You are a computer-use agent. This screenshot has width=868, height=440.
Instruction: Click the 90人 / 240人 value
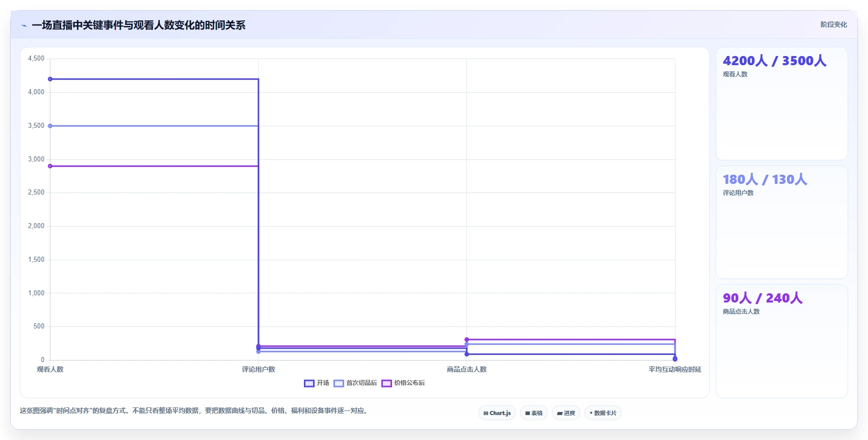763,298
